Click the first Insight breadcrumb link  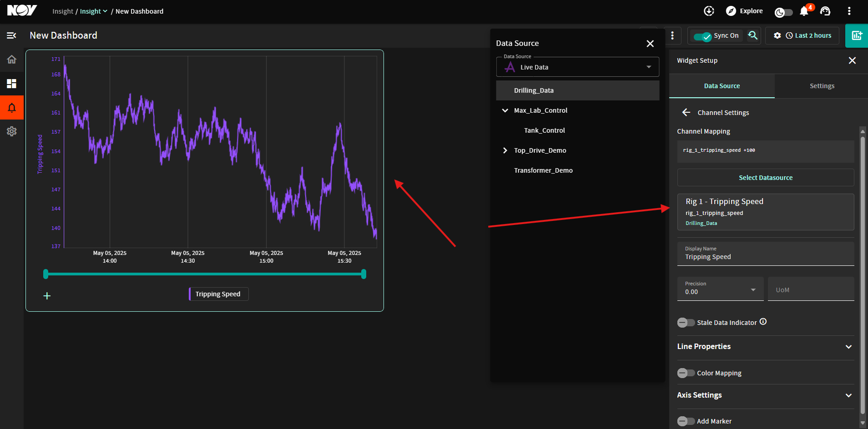[x=63, y=11]
